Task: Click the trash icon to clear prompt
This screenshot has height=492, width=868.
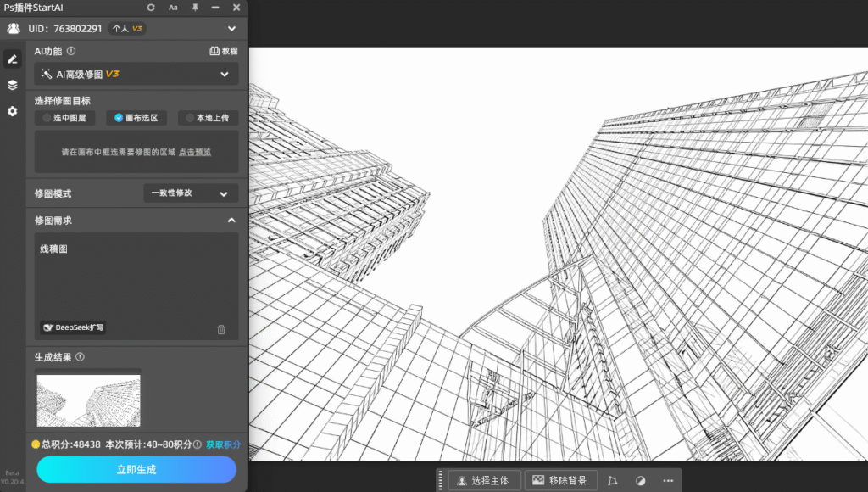Action: pyautogui.click(x=221, y=329)
